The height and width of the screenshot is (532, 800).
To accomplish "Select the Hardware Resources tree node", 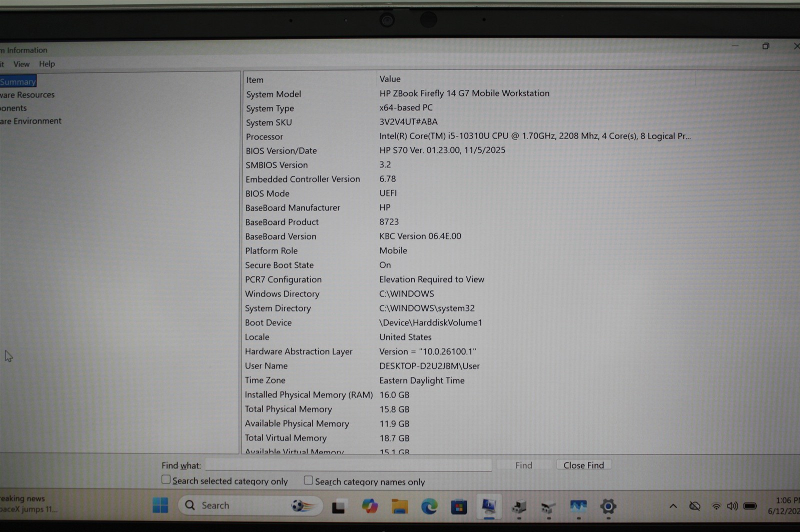I will (28, 94).
